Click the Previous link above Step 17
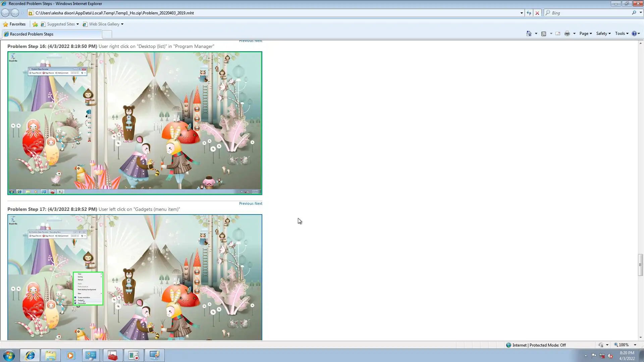 pos(246,203)
